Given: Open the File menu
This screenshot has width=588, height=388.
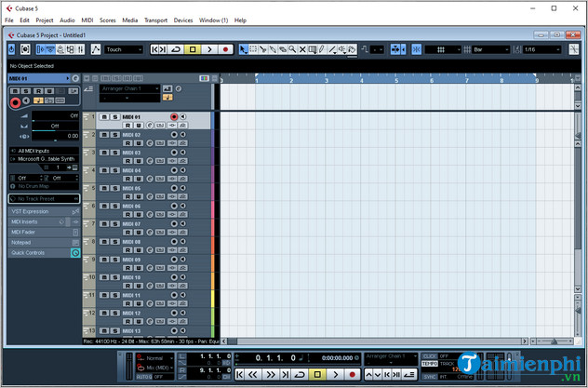Looking at the screenshot, I should (x=9, y=20).
